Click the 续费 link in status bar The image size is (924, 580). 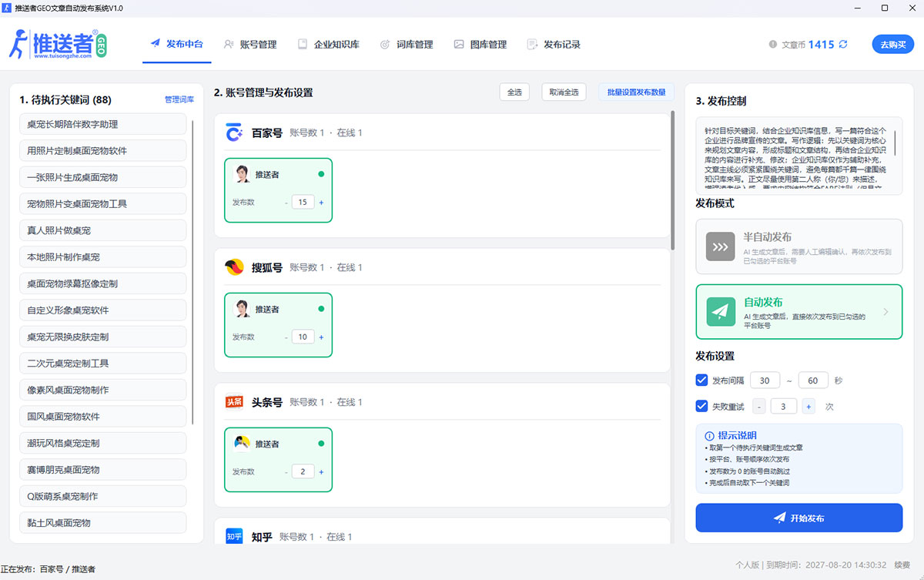pos(902,565)
